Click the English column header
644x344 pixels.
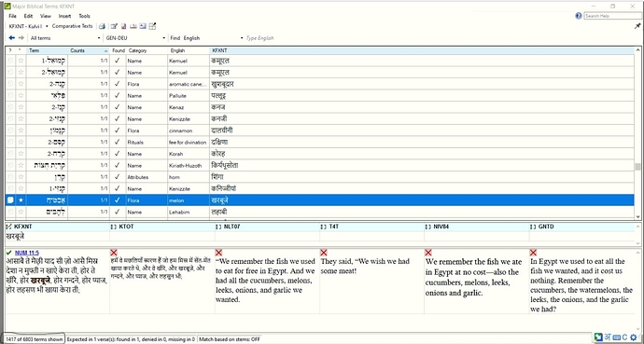pyautogui.click(x=189, y=50)
